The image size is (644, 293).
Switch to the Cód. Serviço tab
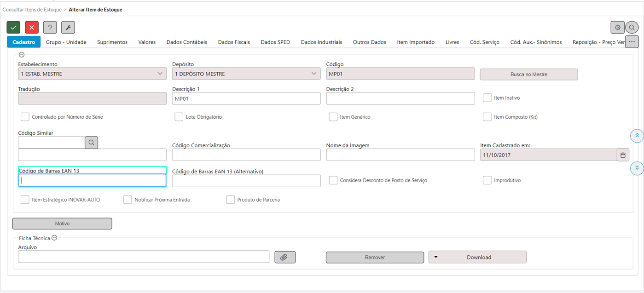[484, 42]
